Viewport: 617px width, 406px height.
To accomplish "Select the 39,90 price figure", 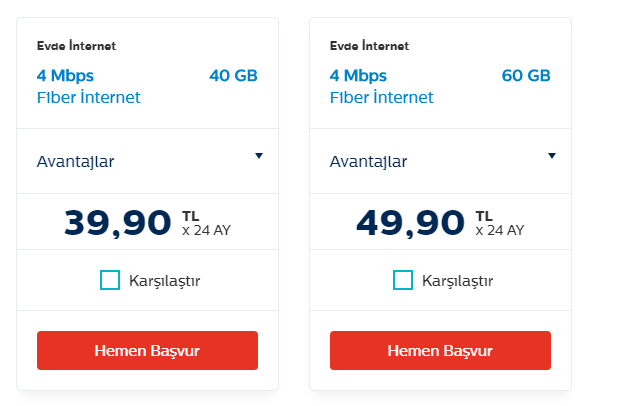I will pos(118,222).
